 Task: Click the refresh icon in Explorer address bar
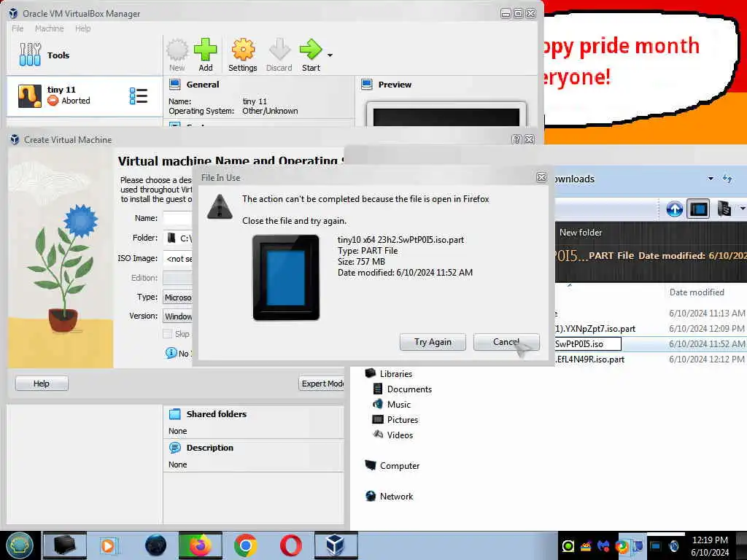pos(727,179)
